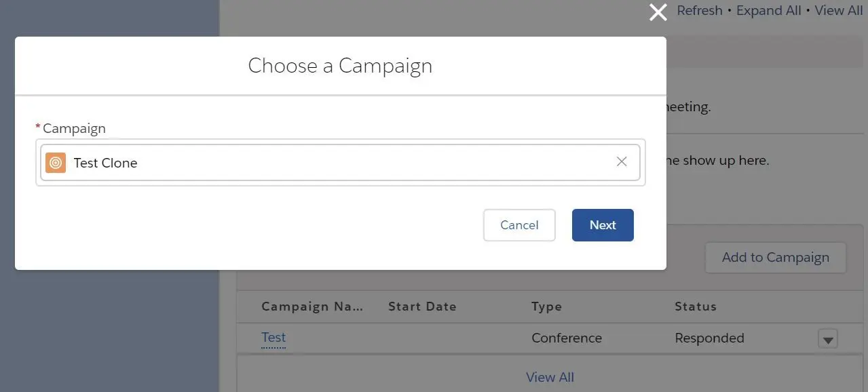Image resolution: width=868 pixels, height=392 pixels.
Task: Focus the Campaign lookup field
Action: [340, 163]
